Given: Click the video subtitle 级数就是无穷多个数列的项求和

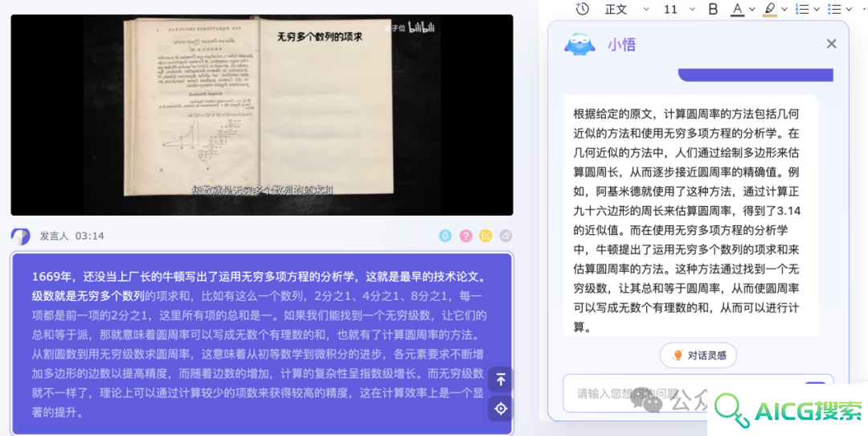Looking at the screenshot, I should (x=262, y=190).
